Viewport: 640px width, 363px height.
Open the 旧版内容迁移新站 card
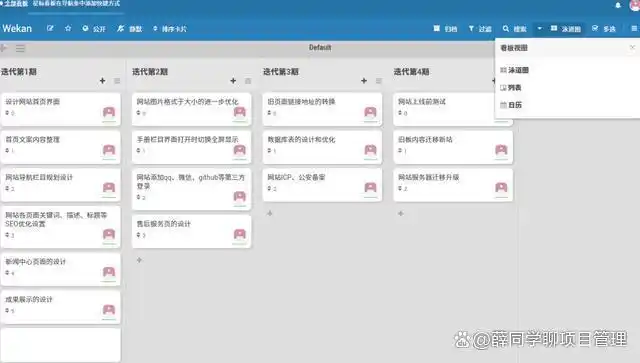coord(453,147)
